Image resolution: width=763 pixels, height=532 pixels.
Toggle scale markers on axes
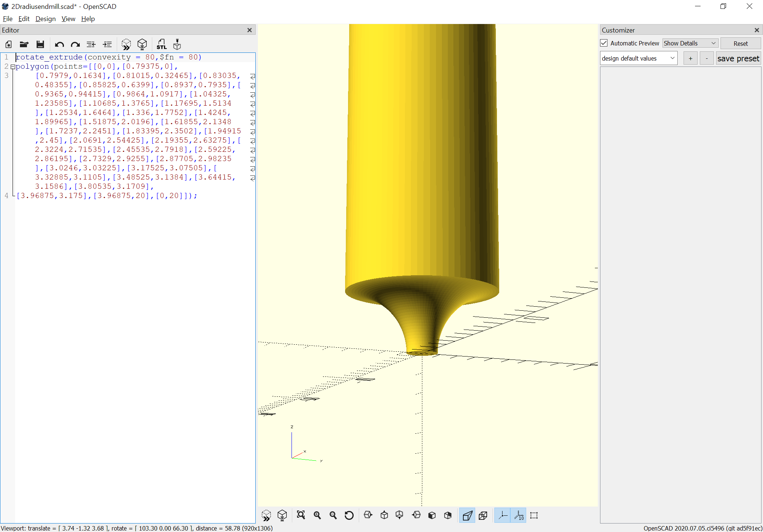click(x=518, y=515)
